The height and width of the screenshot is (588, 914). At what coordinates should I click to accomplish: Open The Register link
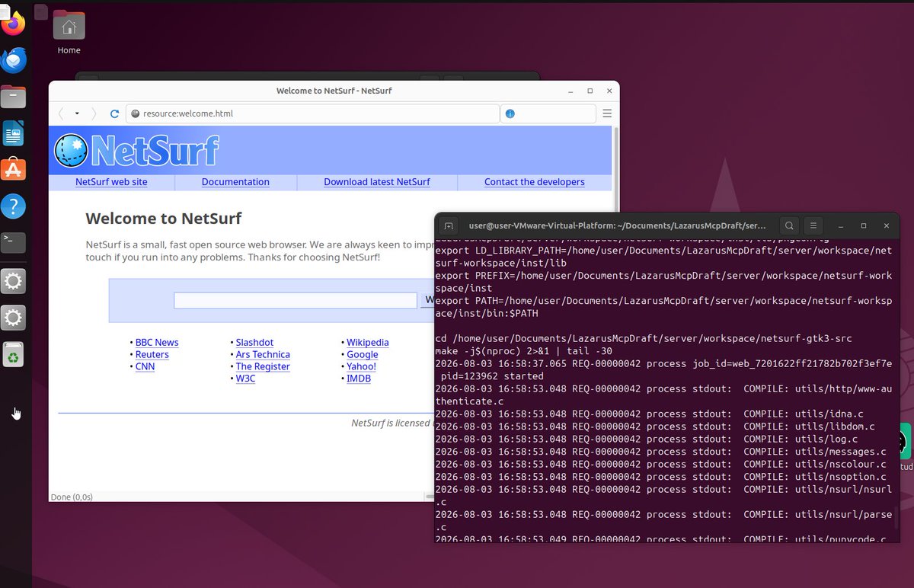pos(263,367)
